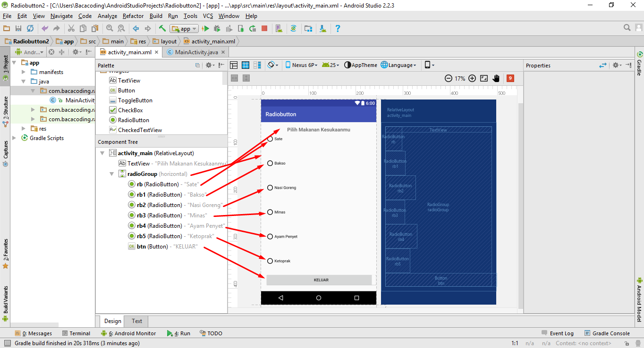Click 17% zoom level indicator

460,78
